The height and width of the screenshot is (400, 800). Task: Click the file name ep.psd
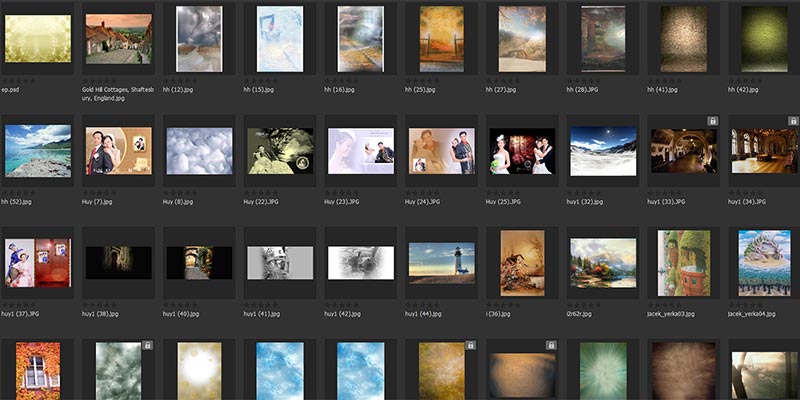tap(10, 90)
